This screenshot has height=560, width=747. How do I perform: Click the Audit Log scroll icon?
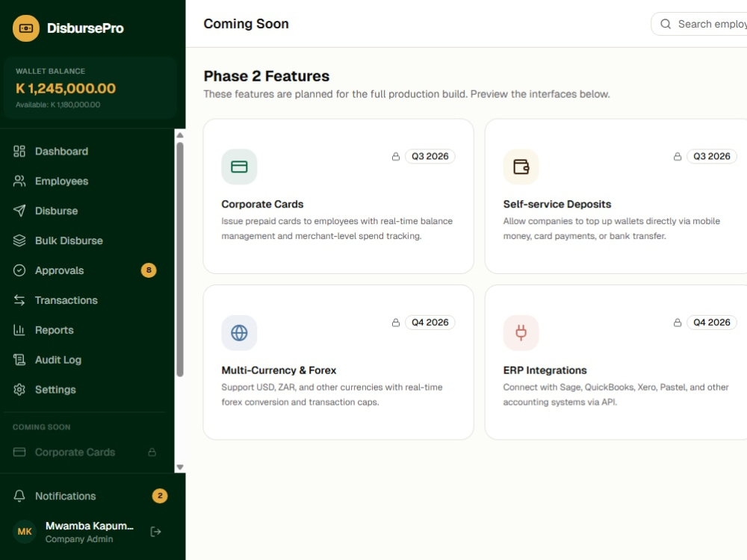pyautogui.click(x=19, y=360)
